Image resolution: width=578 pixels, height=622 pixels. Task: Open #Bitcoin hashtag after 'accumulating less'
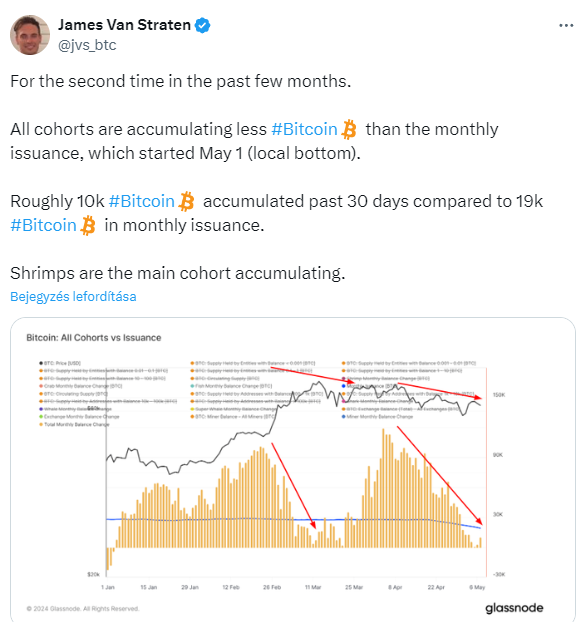click(304, 129)
